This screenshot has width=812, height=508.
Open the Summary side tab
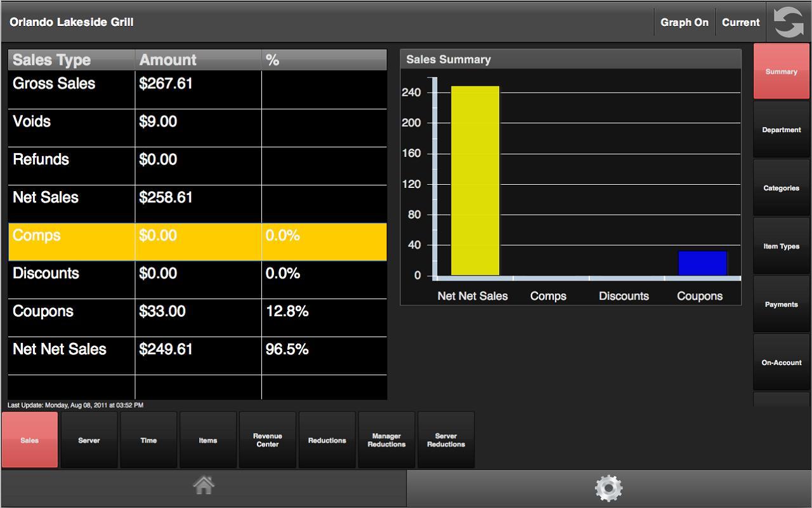coord(782,72)
